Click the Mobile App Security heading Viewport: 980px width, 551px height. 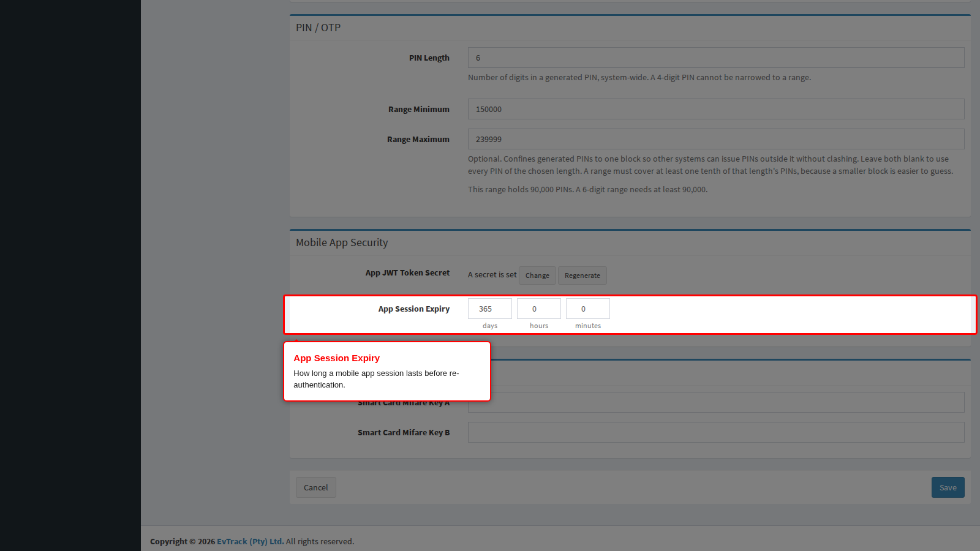[x=342, y=242]
